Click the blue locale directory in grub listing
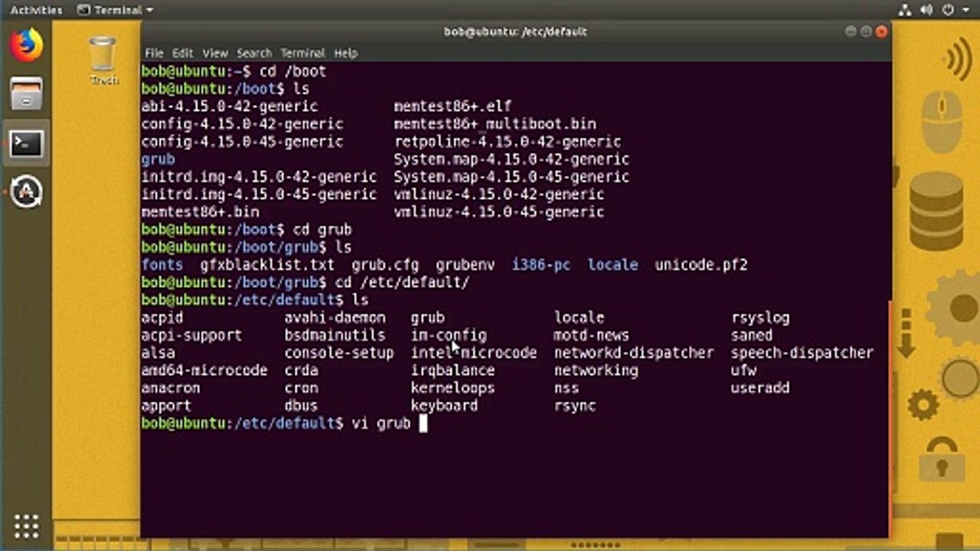 pos(612,265)
